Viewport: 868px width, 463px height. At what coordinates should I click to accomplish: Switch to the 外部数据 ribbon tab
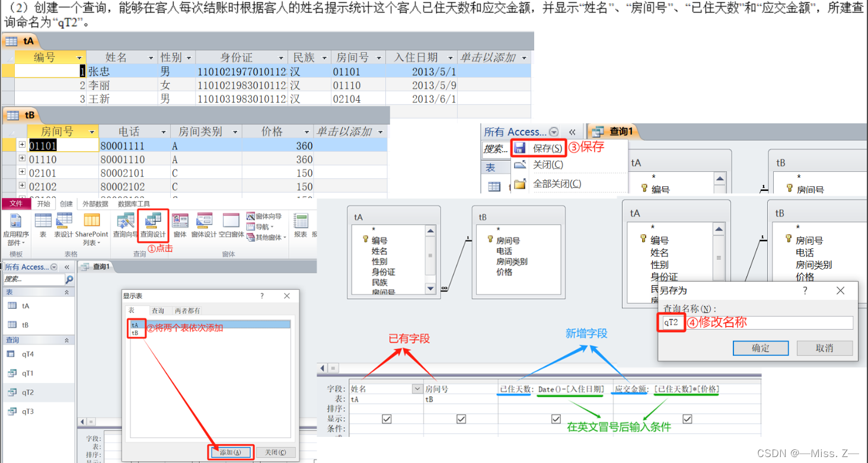pos(95,203)
